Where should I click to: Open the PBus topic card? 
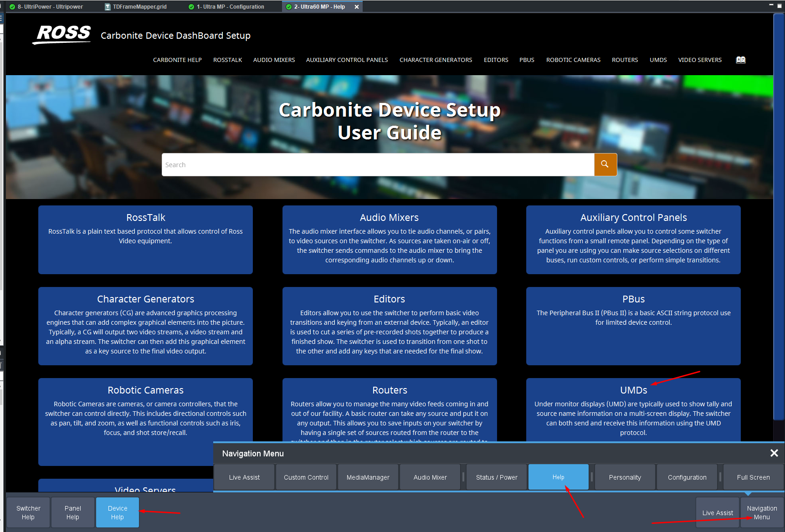633,326
